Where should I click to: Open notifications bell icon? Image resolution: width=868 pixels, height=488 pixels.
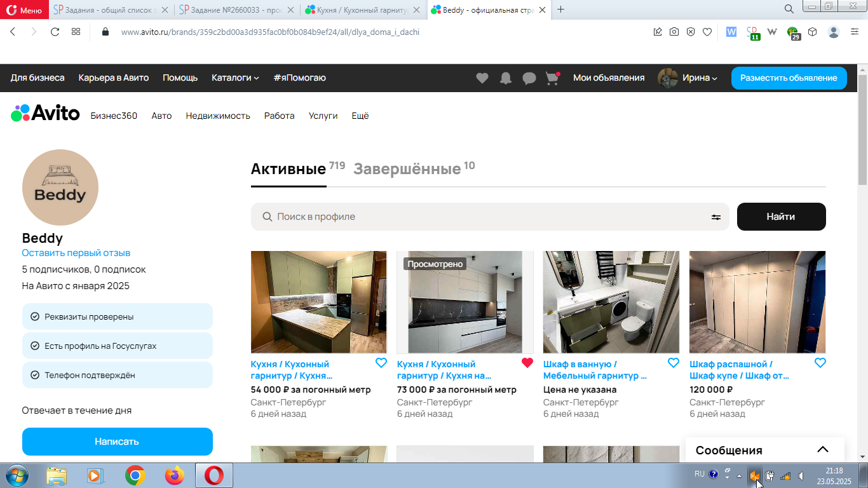coord(506,78)
